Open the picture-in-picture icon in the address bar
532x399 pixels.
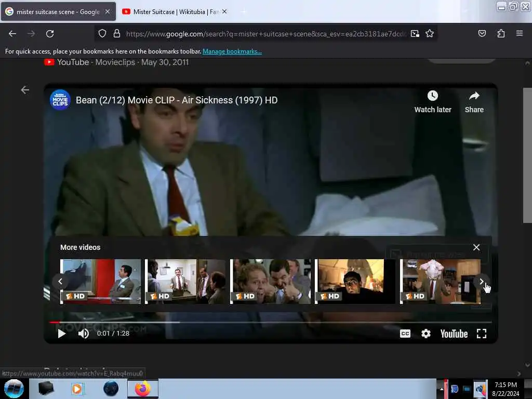415,34
